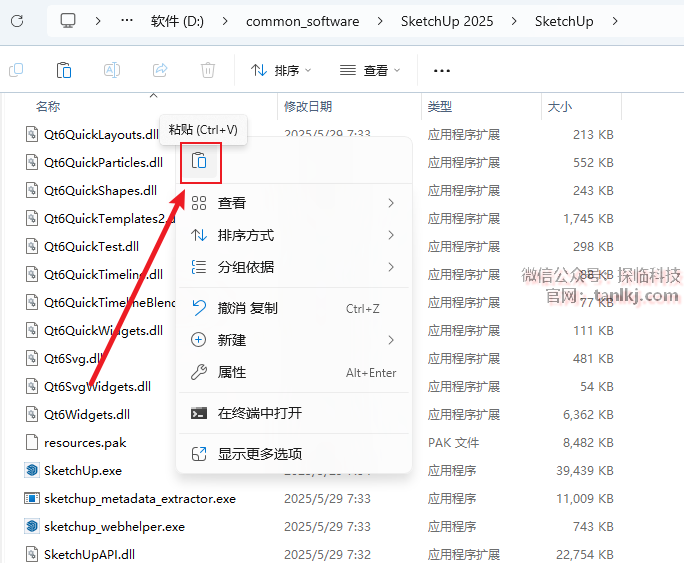
Task: Expand chevron after common_software breadcrumb
Action: coord(380,21)
